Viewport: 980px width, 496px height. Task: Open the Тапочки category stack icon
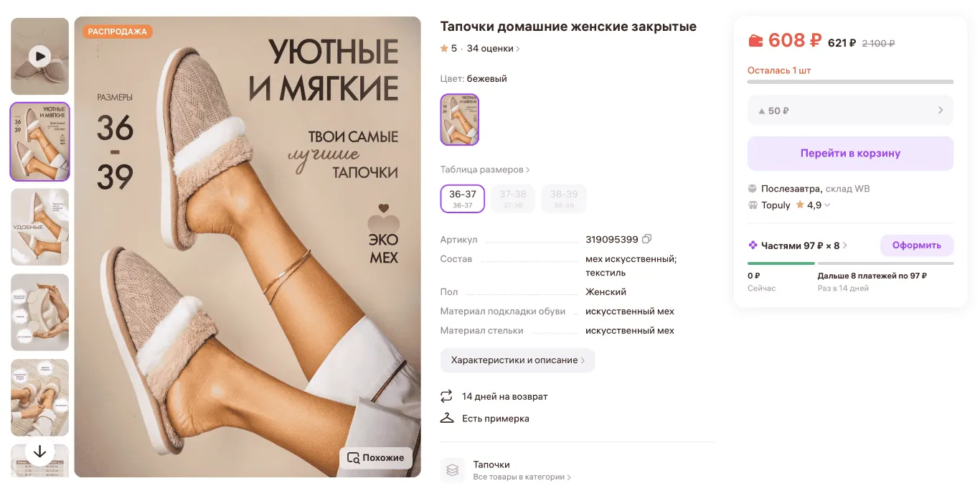pyautogui.click(x=453, y=470)
